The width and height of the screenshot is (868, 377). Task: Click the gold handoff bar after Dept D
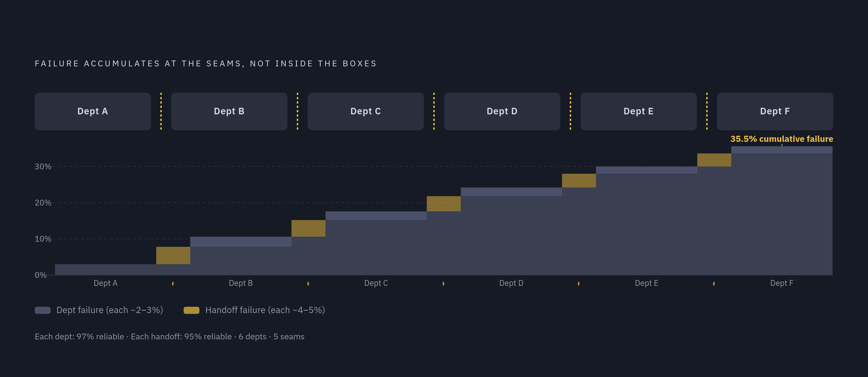pyautogui.click(x=579, y=180)
